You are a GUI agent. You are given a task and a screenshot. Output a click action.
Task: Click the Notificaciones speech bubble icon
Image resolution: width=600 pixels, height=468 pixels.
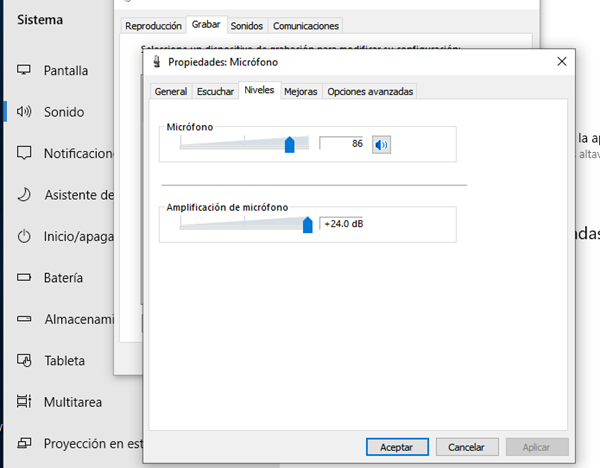tap(24, 153)
